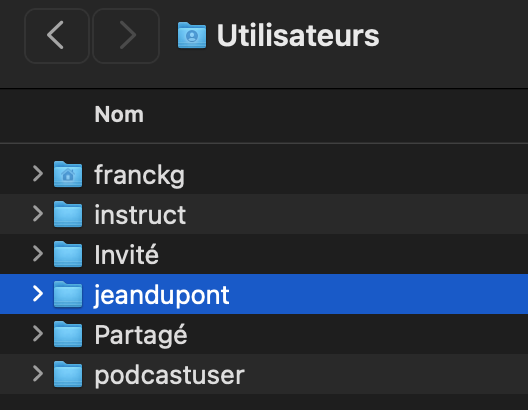Click the franckg home folder icon
The height and width of the screenshot is (410, 528).
click(x=68, y=174)
